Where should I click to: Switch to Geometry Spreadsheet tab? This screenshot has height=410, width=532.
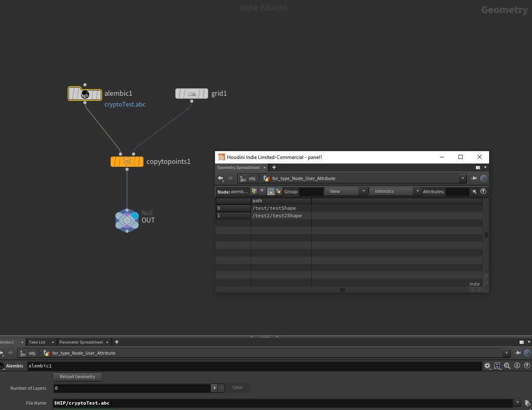coord(239,168)
